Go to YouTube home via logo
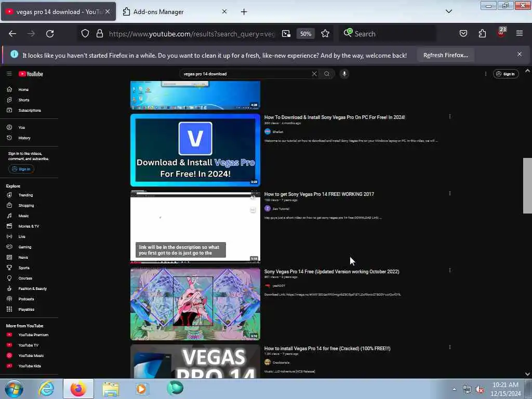Image resolution: width=532 pixels, height=399 pixels. tap(31, 74)
